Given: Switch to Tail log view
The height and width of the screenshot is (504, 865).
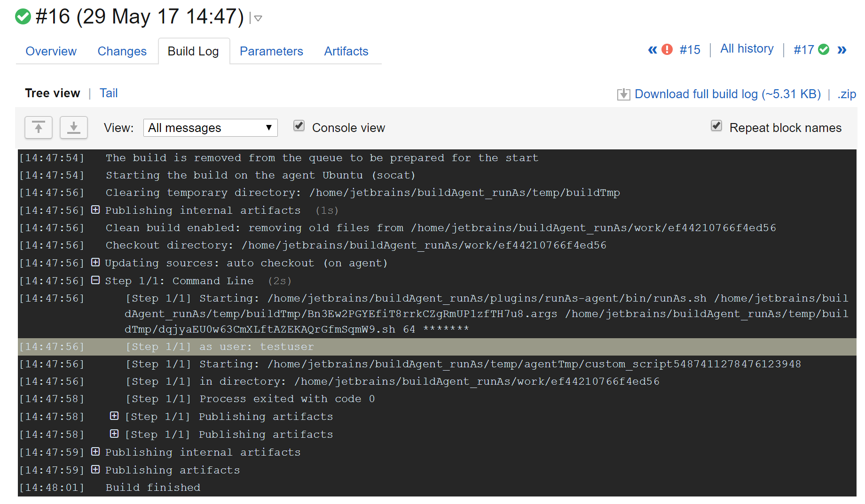Looking at the screenshot, I should point(109,93).
